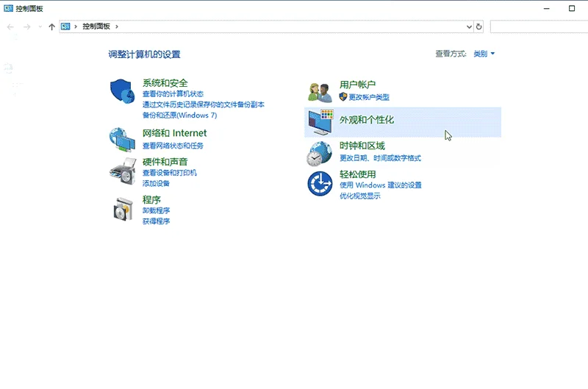Click the Ease of Access blue circle icon

(320, 183)
